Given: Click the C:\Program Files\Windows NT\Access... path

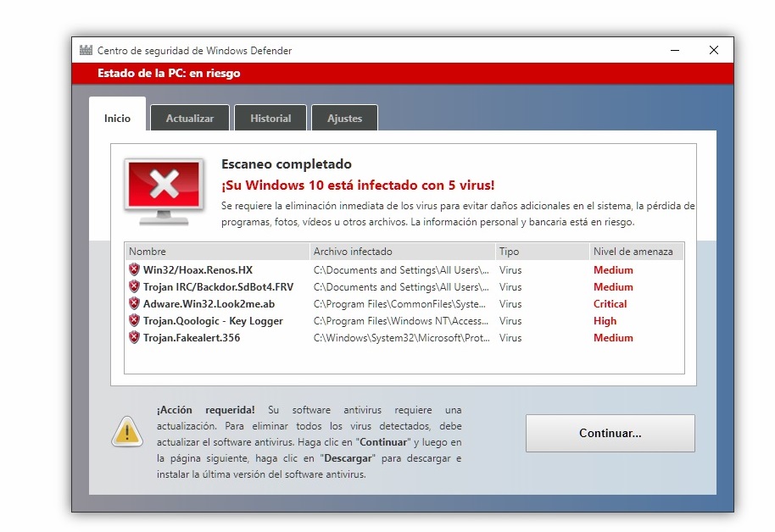Looking at the screenshot, I should pyautogui.click(x=401, y=321).
